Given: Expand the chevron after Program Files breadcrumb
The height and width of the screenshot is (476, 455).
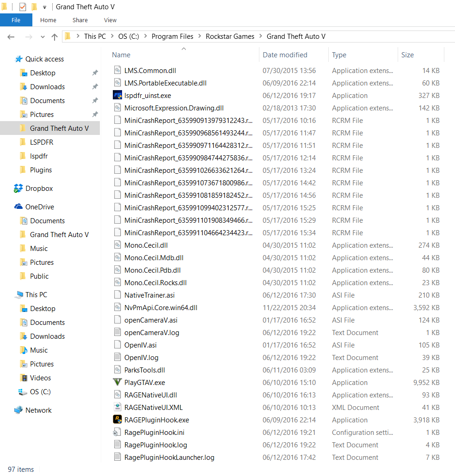Looking at the screenshot, I should pyautogui.click(x=200, y=36).
